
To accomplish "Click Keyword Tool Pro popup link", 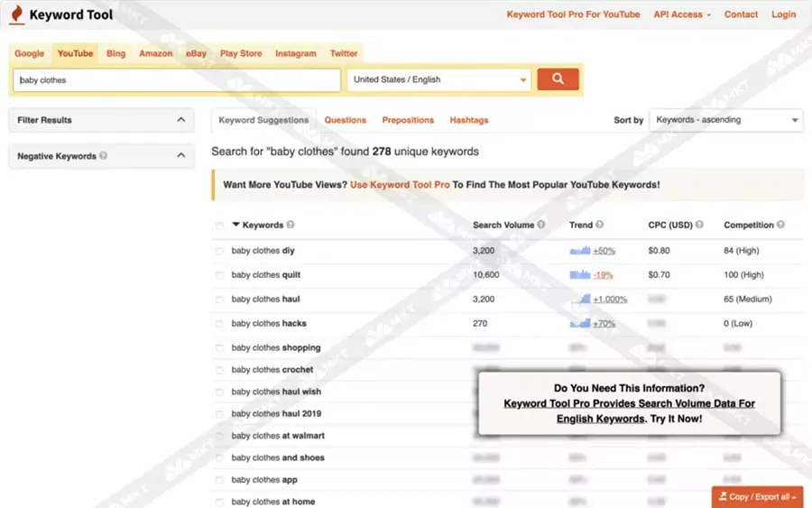I will (629, 411).
